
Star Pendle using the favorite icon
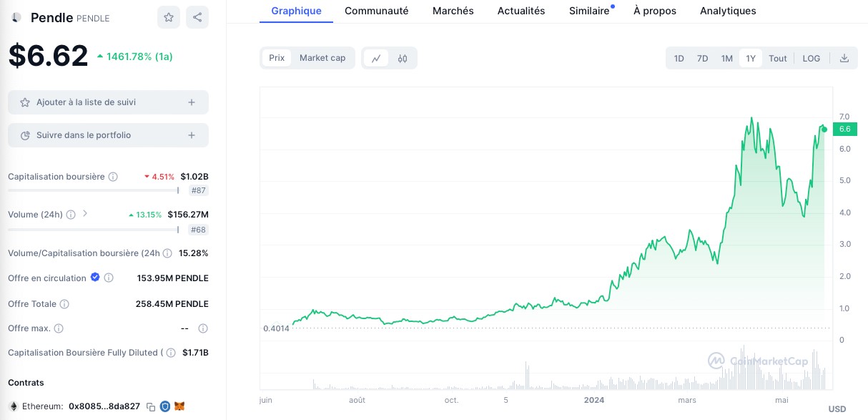pos(169,17)
